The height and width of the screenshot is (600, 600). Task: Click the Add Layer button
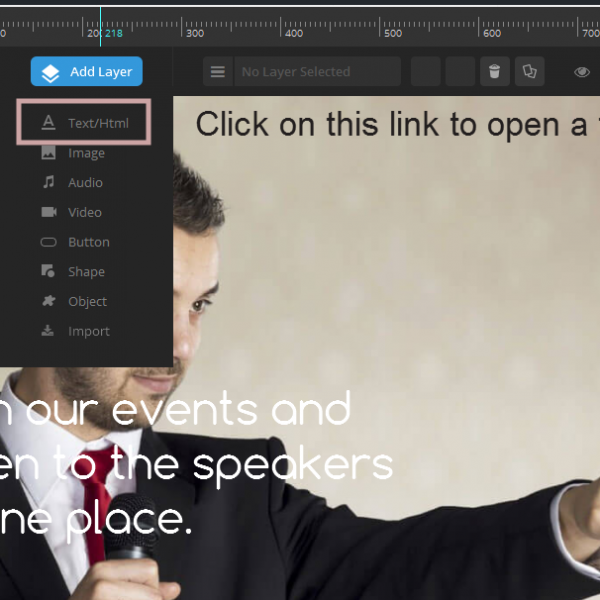(x=87, y=72)
